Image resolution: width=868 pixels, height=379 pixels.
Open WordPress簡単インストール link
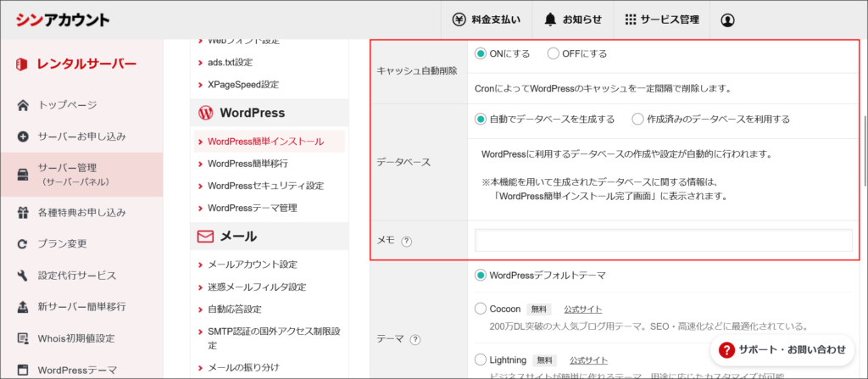click(x=265, y=142)
